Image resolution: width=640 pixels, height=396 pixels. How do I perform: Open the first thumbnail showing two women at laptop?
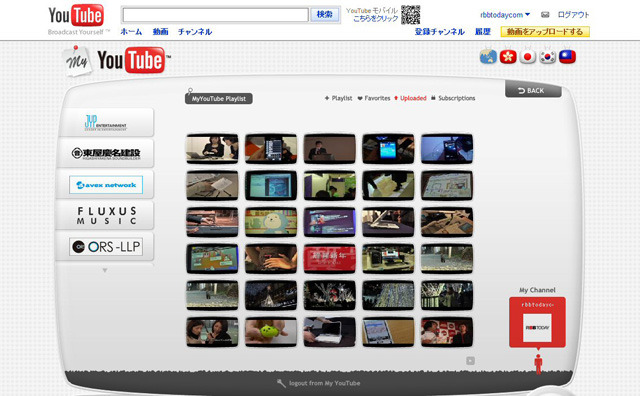coord(212,149)
